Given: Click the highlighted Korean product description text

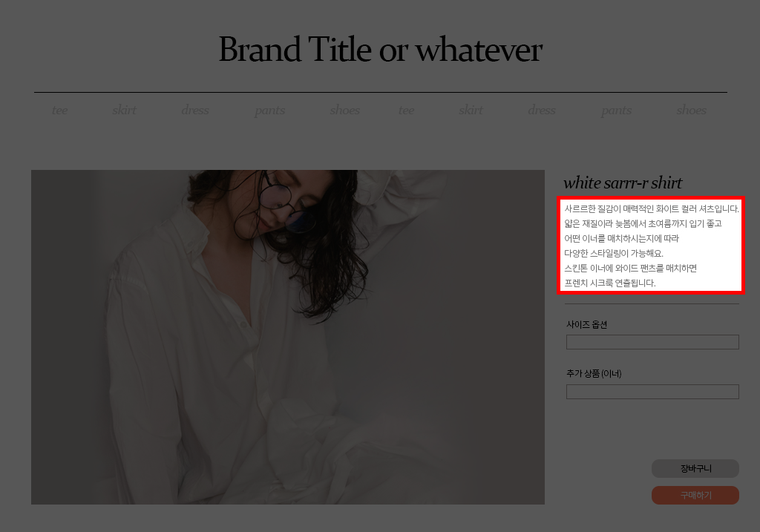Looking at the screenshot, I should (x=651, y=245).
